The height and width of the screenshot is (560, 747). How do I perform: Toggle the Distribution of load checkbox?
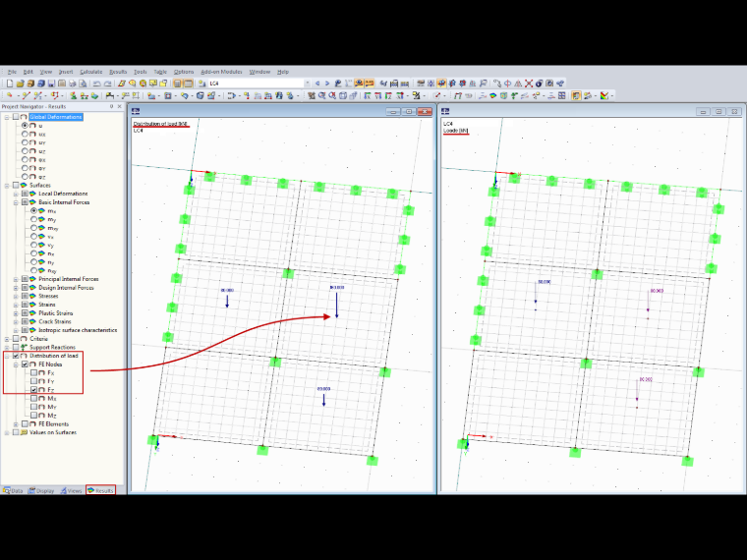point(16,356)
